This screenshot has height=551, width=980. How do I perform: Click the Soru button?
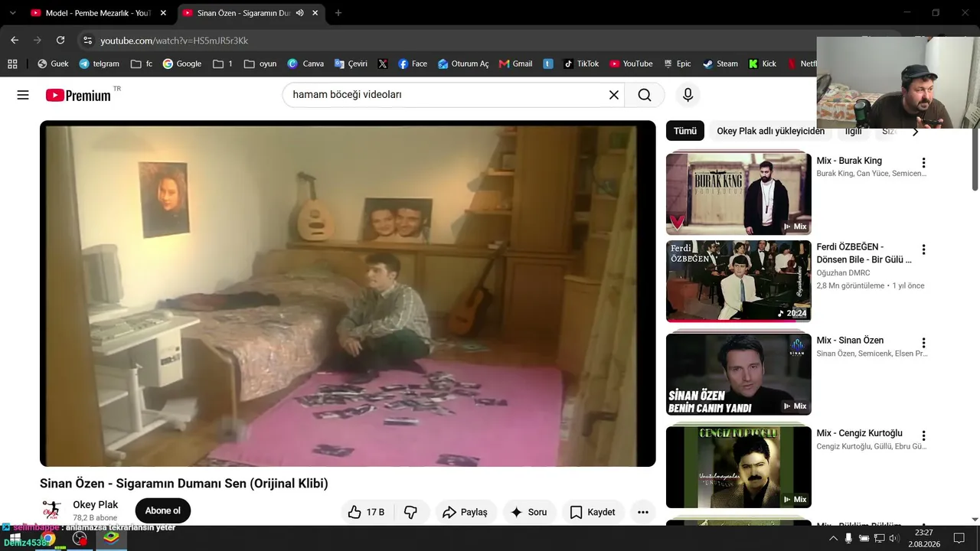tap(528, 512)
